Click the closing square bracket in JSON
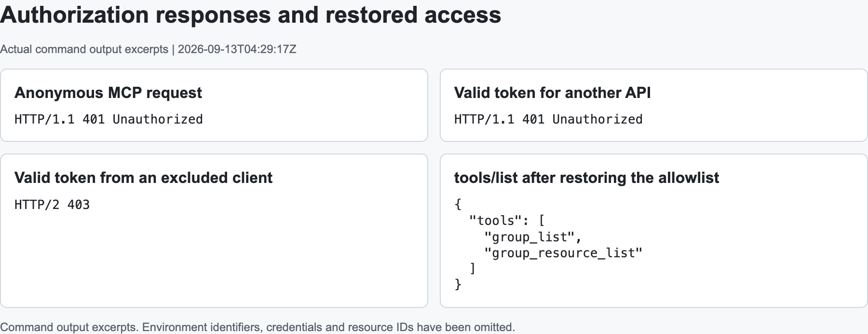Screen dimensions: 868x334 pyautogui.click(x=473, y=269)
